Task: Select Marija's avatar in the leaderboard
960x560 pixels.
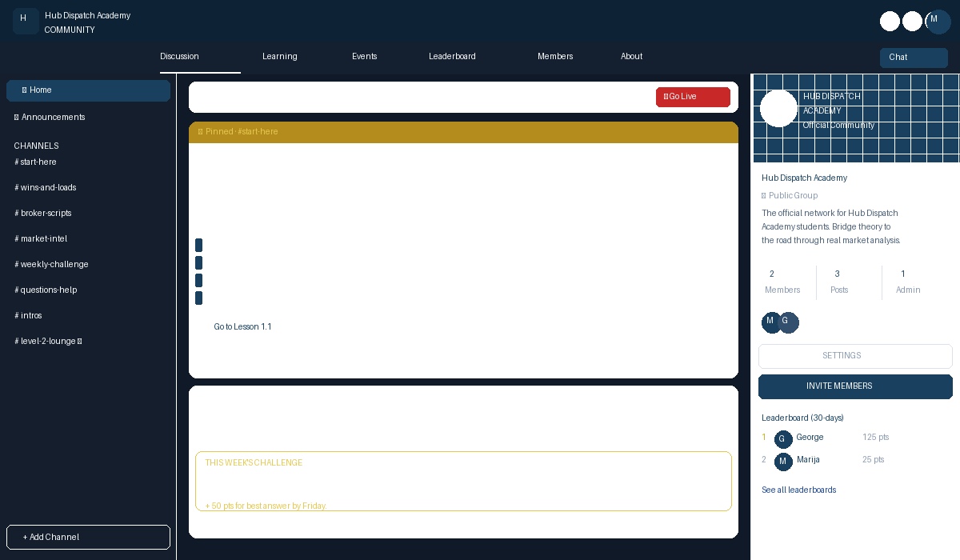Action: pyautogui.click(x=783, y=462)
